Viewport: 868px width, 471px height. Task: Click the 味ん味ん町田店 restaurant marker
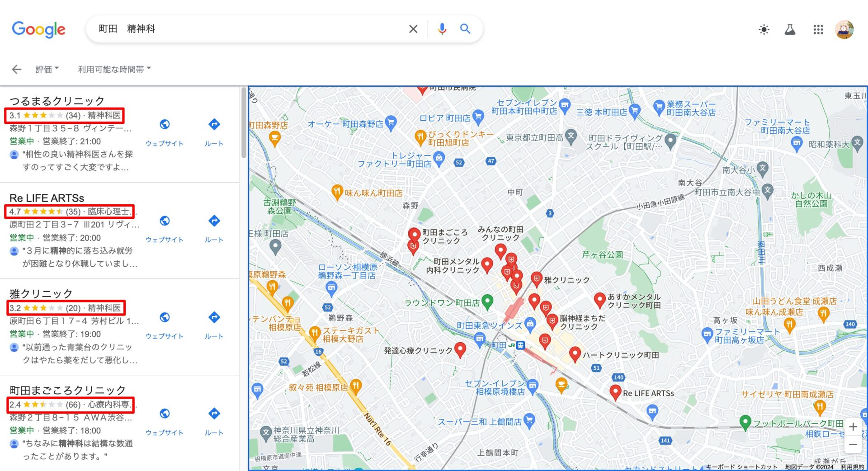[337, 193]
